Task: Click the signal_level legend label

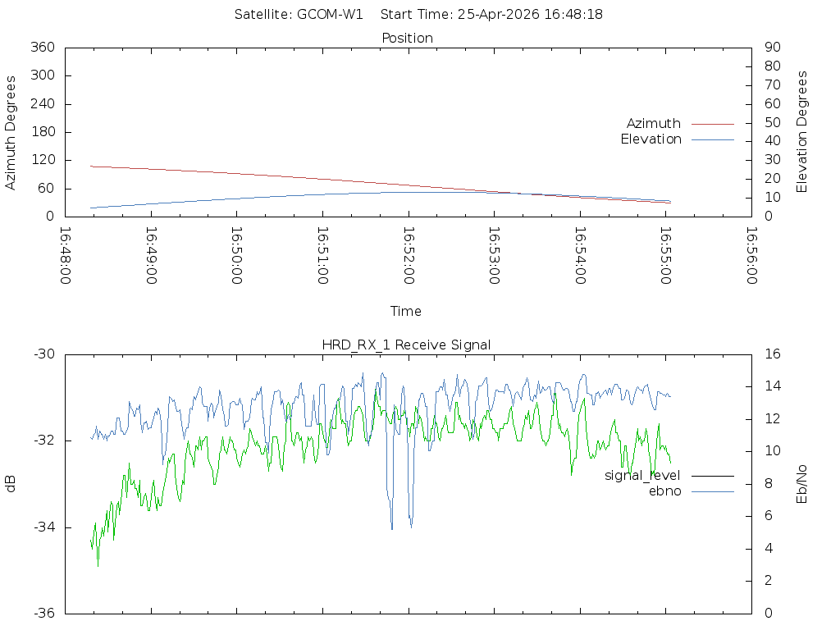Action: [642, 476]
